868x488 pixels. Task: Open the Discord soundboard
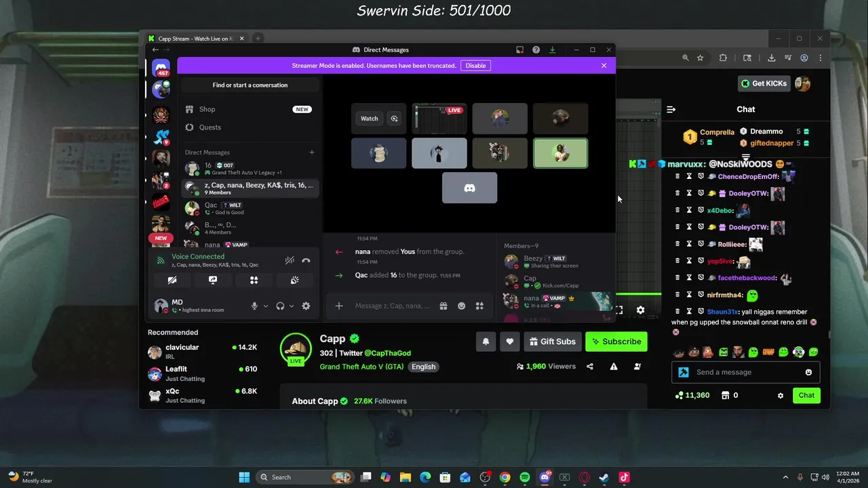coord(295,280)
